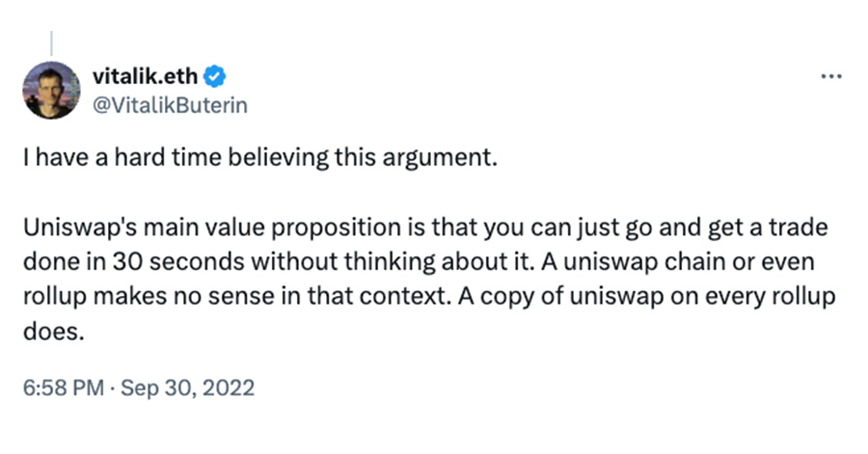Click the word 'Uniswap's' starting the second paragraph

tap(80, 227)
